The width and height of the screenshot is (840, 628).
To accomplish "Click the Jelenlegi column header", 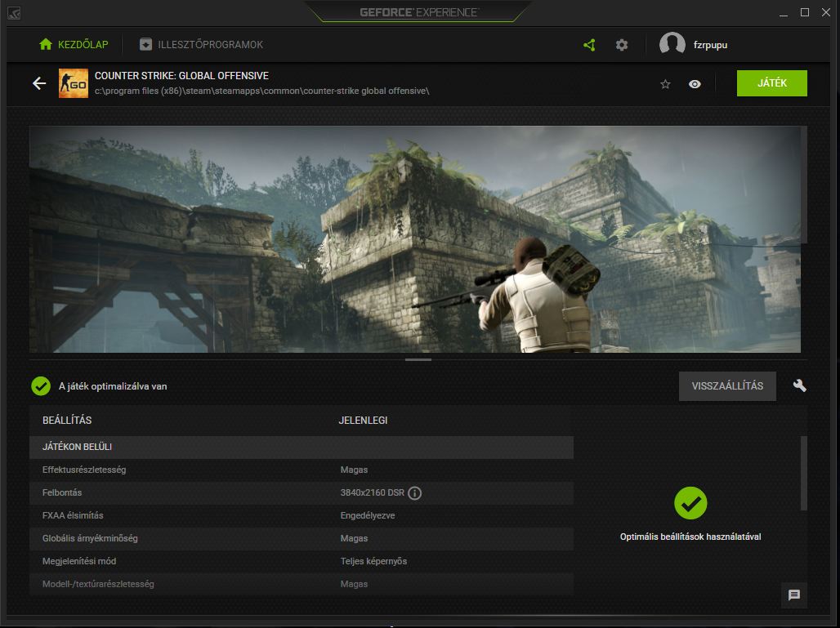I will [363, 421].
